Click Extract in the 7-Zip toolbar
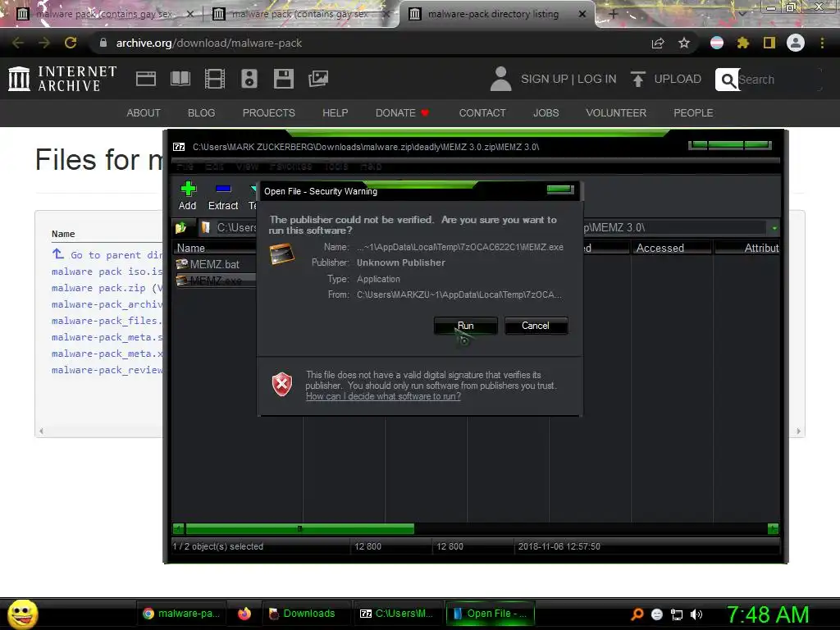Image resolution: width=840 pixels, height=630 pixels. point(223,196)
